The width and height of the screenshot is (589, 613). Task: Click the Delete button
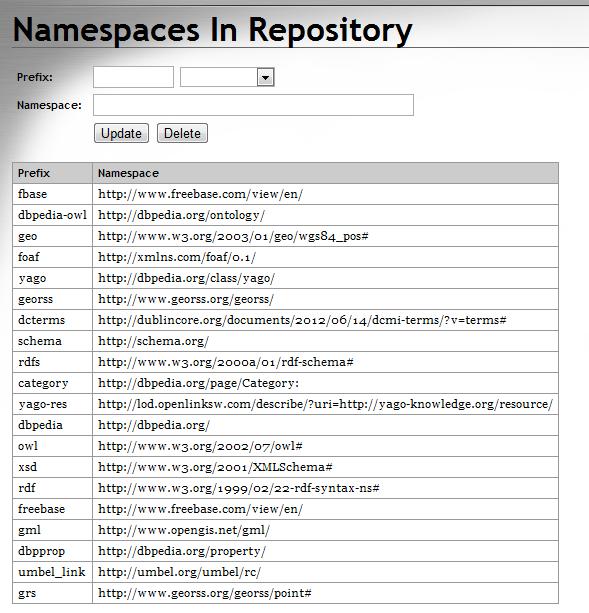[182, 133]
